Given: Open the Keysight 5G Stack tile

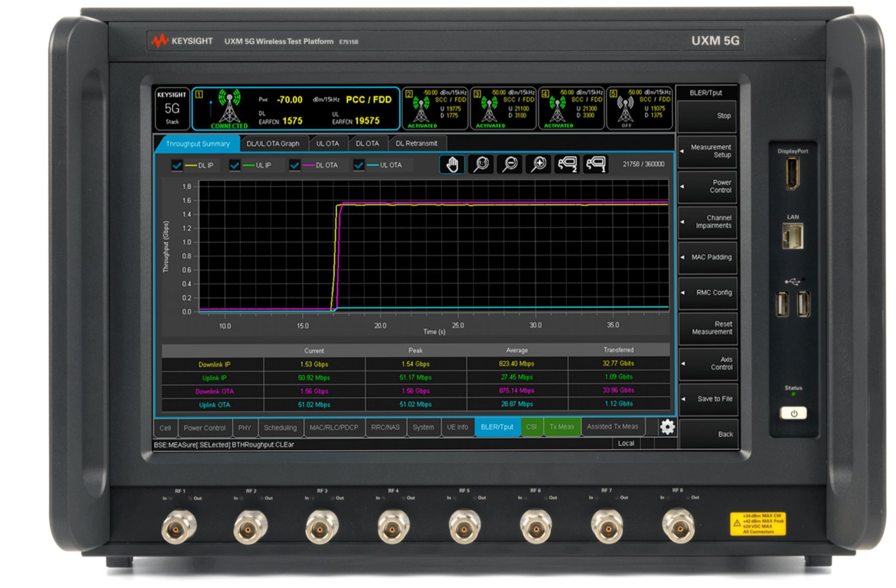Looking at the screenshot, I should coord(172,108).
